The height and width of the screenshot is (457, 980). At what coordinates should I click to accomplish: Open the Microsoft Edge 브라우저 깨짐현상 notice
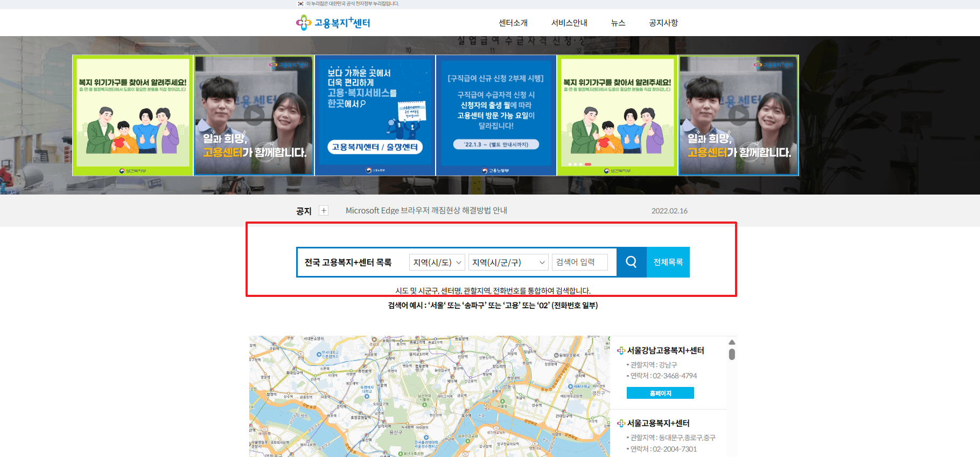tap(426, 211)
